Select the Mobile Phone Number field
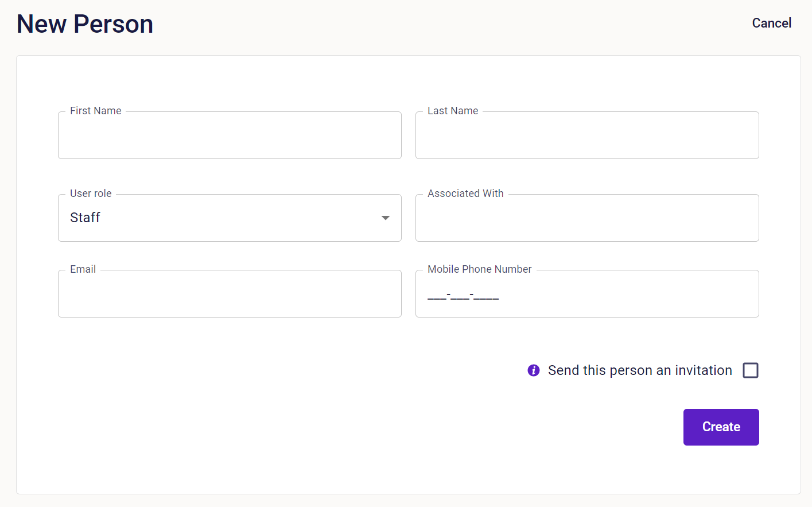 (587, 293)
